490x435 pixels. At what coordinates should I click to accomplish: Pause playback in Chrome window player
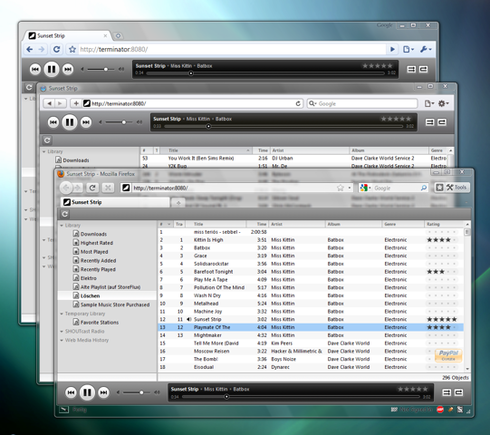tap(51, 69)
